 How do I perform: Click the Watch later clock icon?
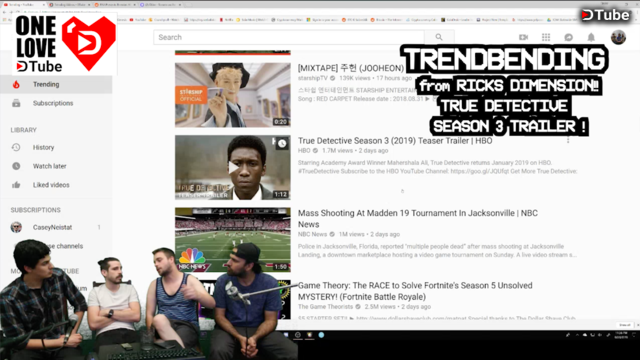16,166
